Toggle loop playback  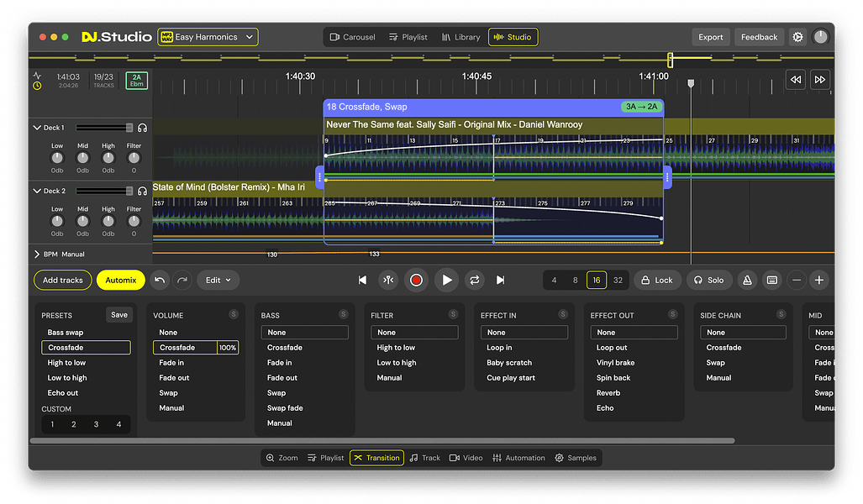tap(474, 280)
